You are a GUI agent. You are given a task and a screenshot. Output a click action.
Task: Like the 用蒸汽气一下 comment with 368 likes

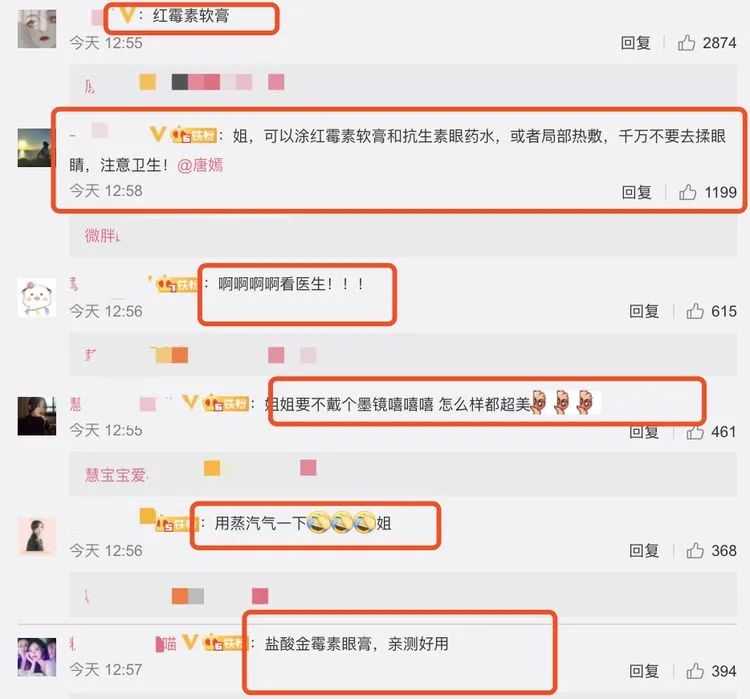tap(695, 550)
